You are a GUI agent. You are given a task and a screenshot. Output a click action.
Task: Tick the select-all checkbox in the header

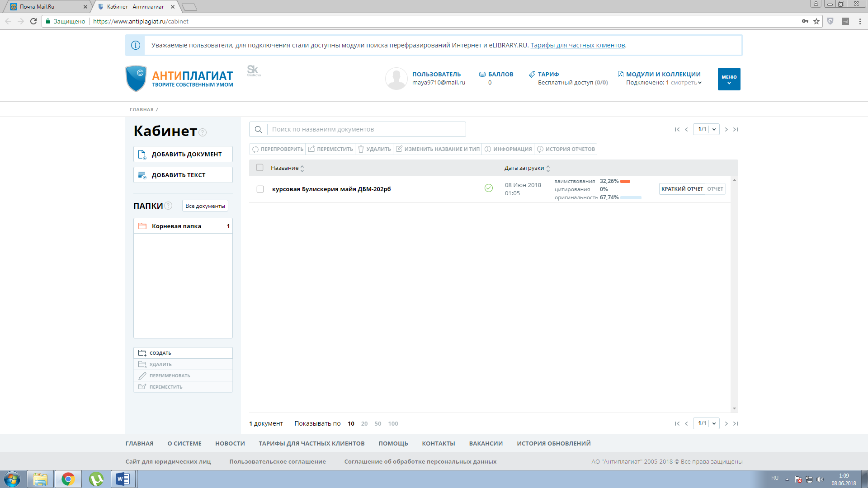click(x=259, y=168)
